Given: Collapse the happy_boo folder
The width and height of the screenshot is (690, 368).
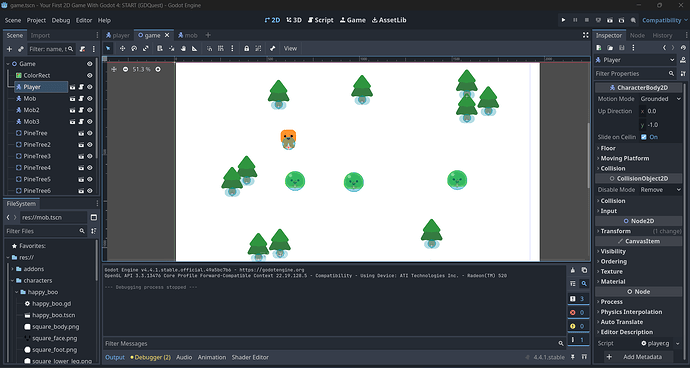Looking at the screenshot, I should point(16,292).
